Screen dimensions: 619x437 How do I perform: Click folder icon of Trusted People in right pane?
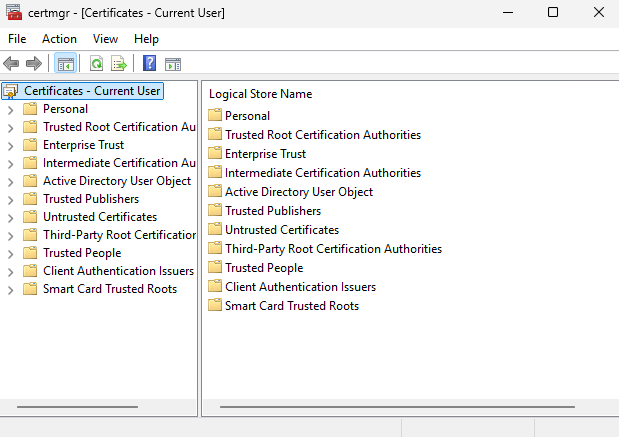coord(215,267)
